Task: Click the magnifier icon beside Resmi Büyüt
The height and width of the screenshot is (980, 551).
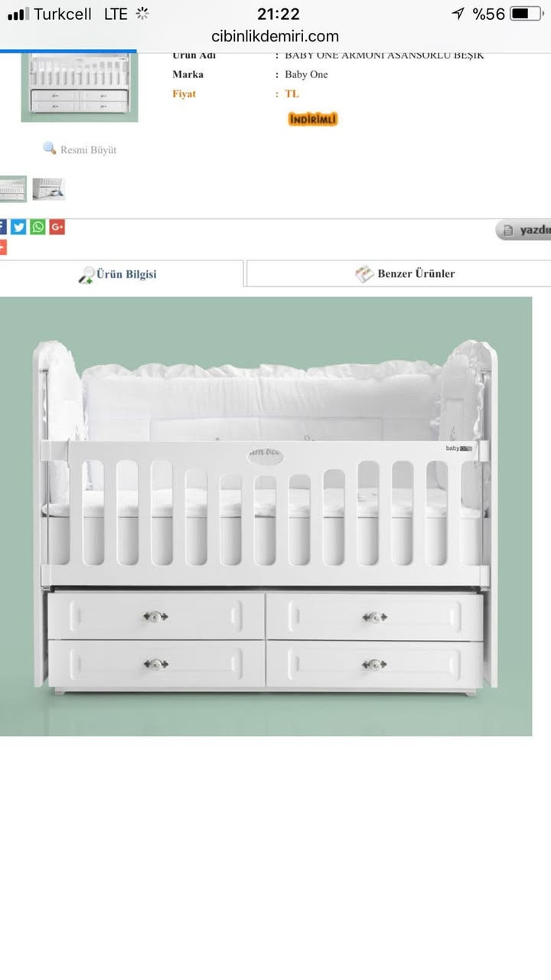Action: coord(50,149)
